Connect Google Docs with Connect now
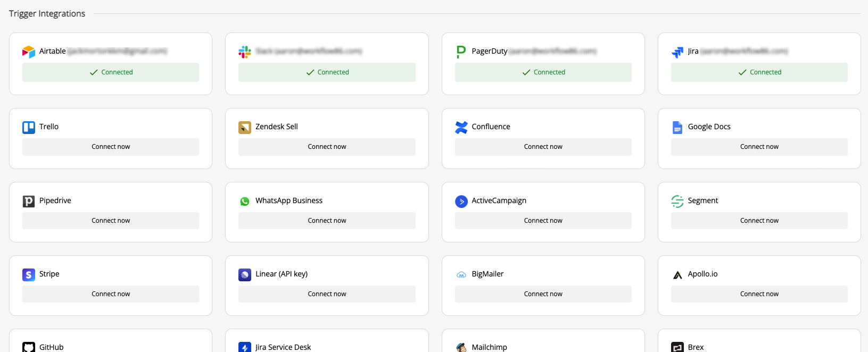868x352 pixels. click(x=759, y=147)
